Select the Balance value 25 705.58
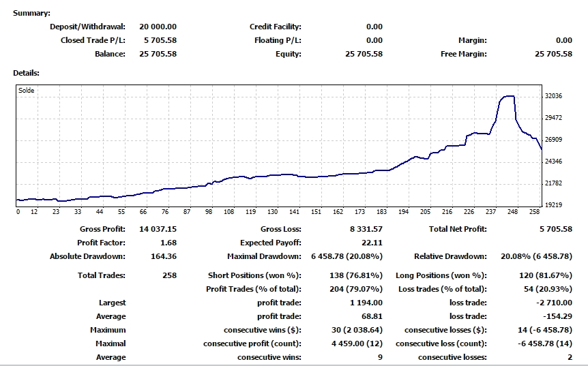Image resolution: width=588 pixels, height=366 pixels. coord(158,54)
